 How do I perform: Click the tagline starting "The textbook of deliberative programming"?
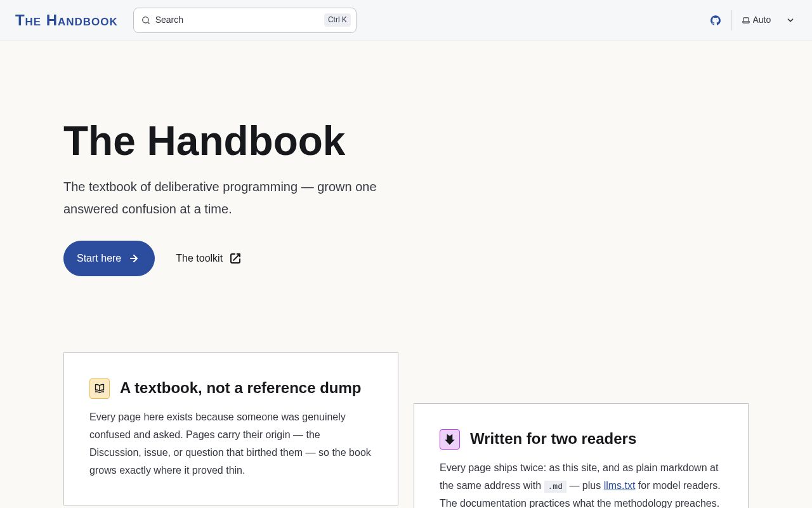220,198
